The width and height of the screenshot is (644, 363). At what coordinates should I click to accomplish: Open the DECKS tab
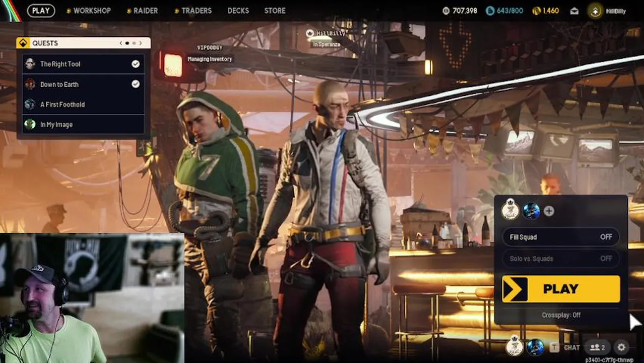coord(238,11)
